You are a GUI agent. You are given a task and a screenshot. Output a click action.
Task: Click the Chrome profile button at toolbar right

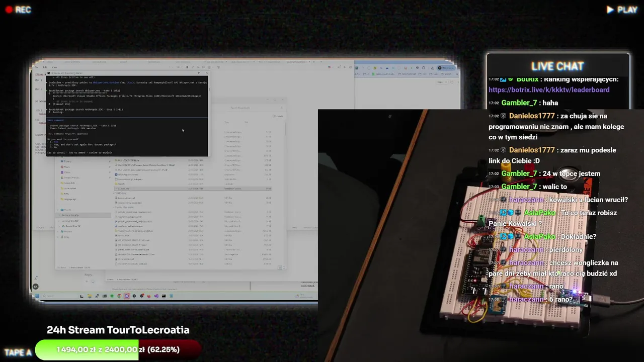(x=446, y=68)
